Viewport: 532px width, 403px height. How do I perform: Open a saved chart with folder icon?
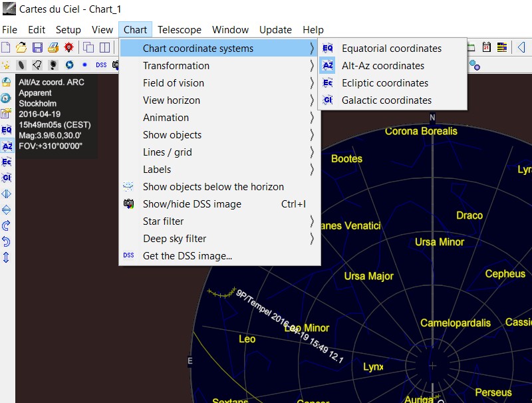tap(21, 47)
